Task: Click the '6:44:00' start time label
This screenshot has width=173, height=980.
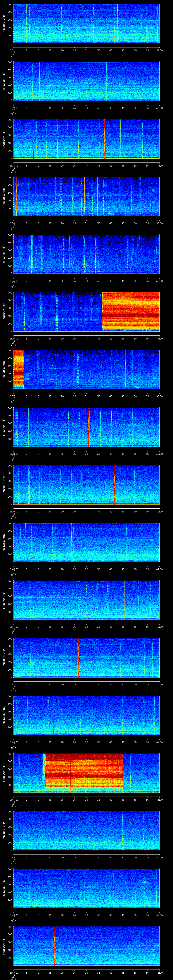Action: pos(14,799)
